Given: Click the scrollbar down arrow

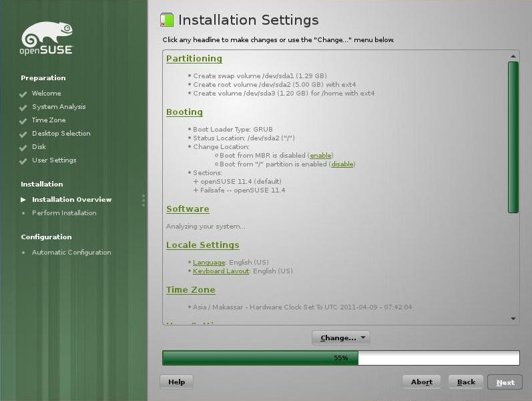Looking at the screenshot, I should click(x=513, y=318).
